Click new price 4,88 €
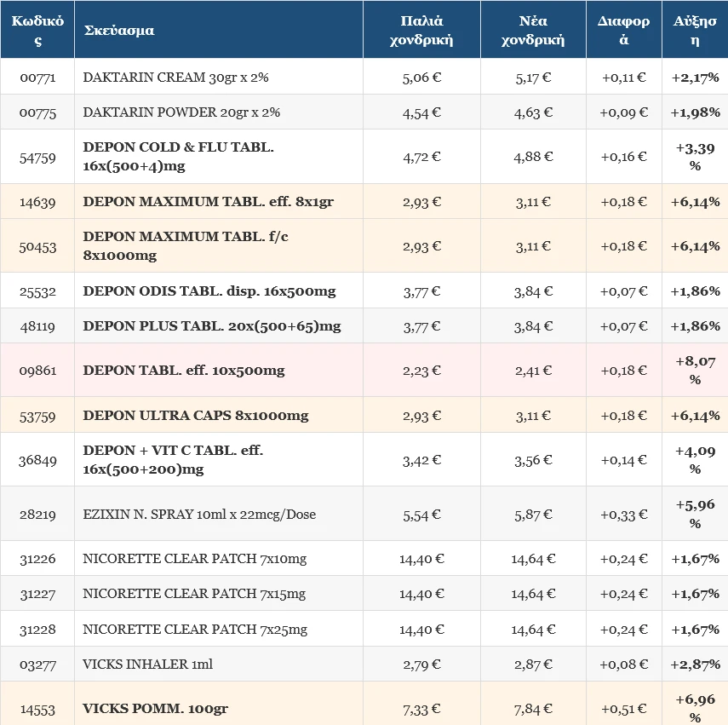Image resolution: width=728 pixels, height=725 pixels. pyautogui.click(x=533, y=157)
